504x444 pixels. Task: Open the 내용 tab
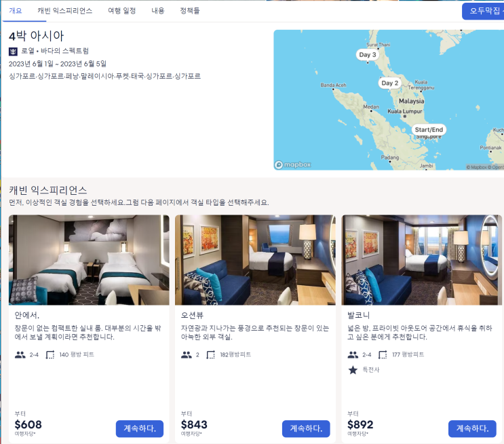(158, 11)
